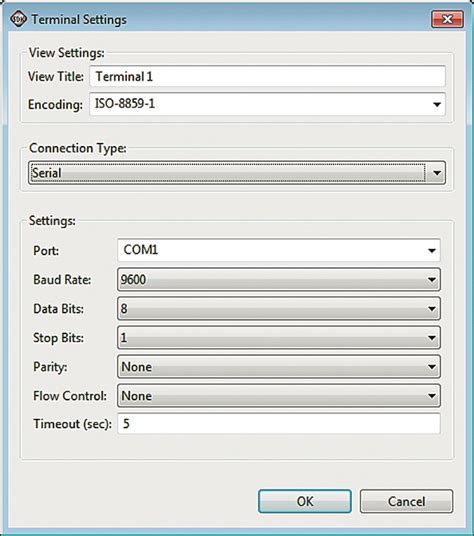
Task: Click the arrow at the Port field's end
Action: (432, 251)
